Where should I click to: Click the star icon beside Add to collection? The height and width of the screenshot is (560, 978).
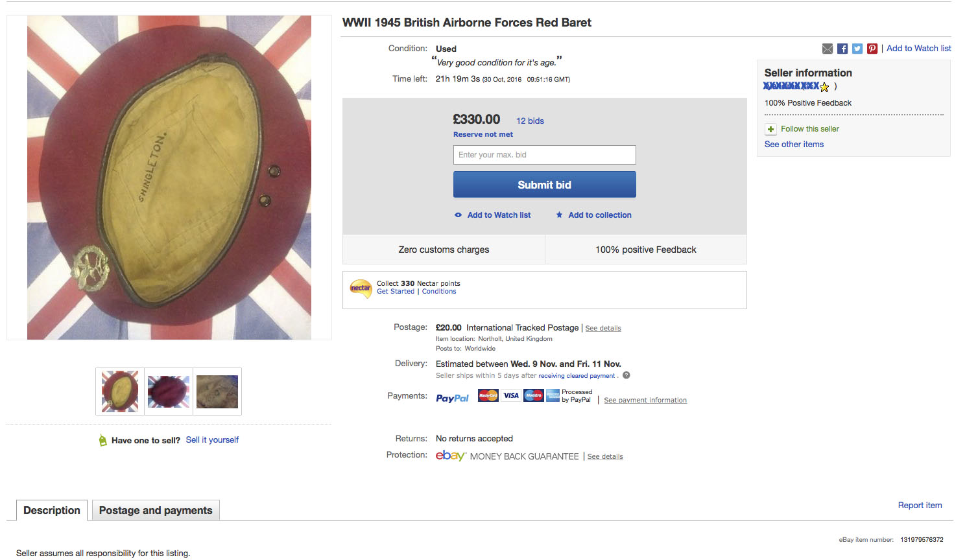(559, 215)
